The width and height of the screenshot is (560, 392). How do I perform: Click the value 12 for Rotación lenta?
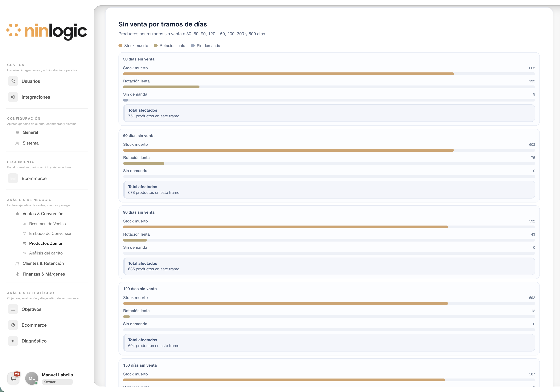click(x=533, y=311)
